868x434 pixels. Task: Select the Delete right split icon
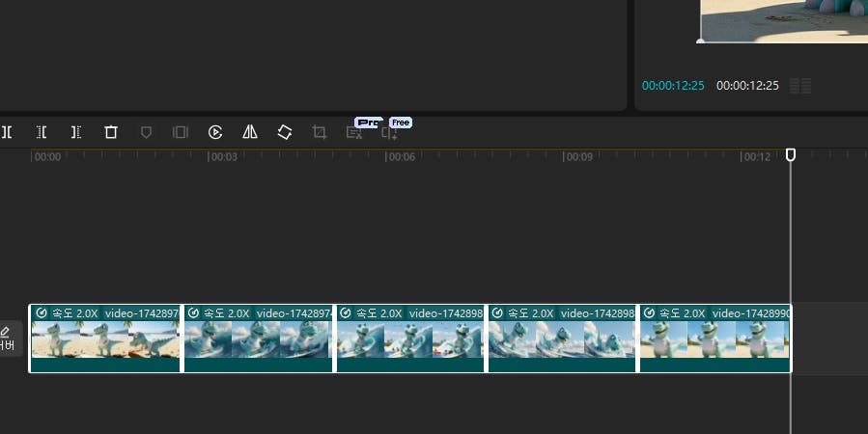tap(76, 132)
